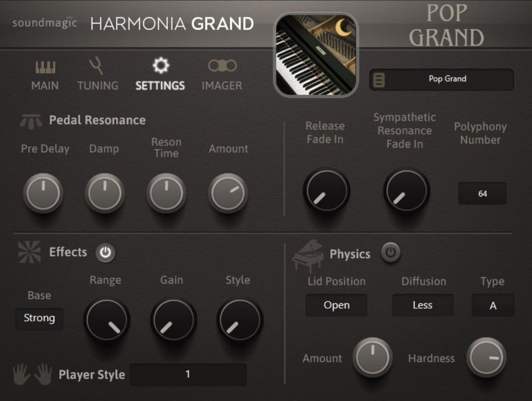Open the Type dropdown showing A
Image resolution: width=532 pixels, height=401 pixels.
(493, 305)
